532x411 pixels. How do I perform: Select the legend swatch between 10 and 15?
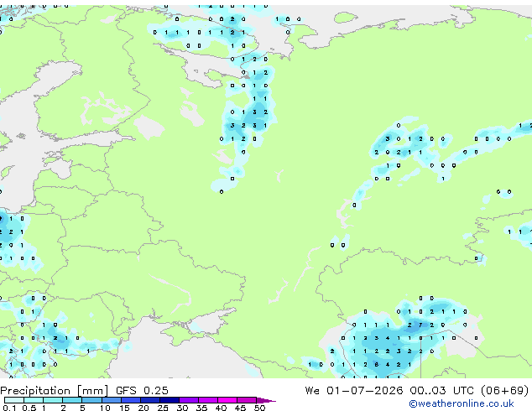pos(112,400)
